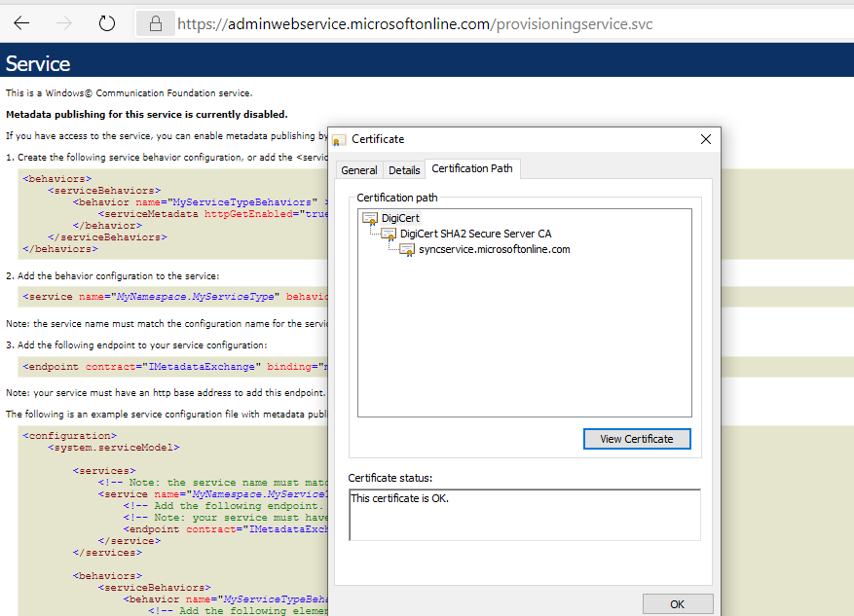Click the Service page heading
This screenshot has width=854, height=616.
point(38,63)
